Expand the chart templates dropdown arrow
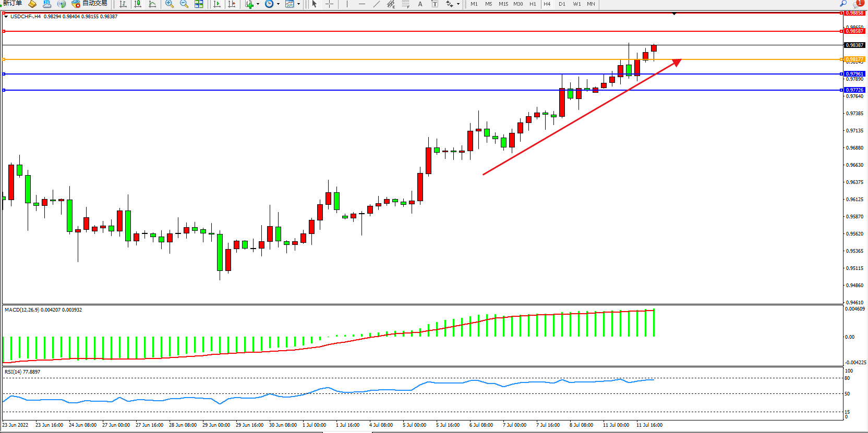The image size is (868, 433). click(298, 4)
